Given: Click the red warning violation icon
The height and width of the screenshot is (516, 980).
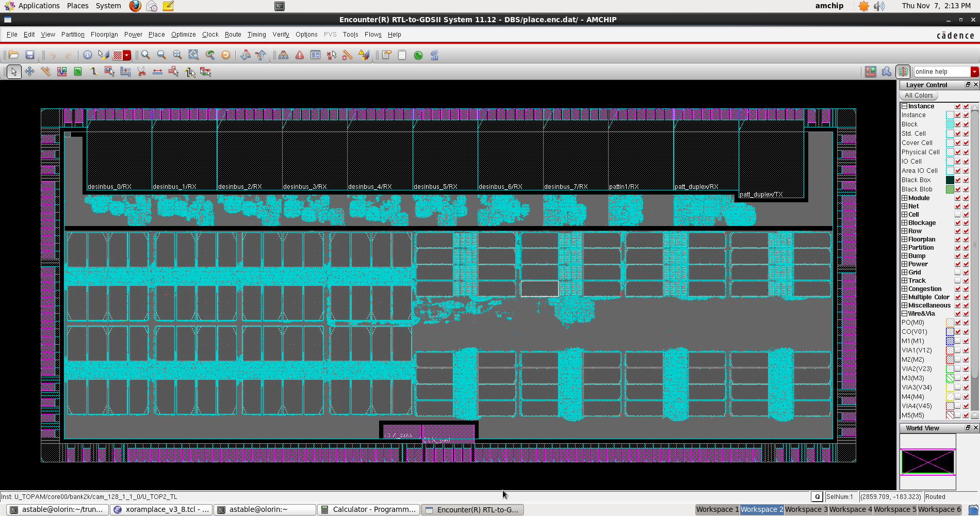Looking at the screenshot, I should pyautogui.click(x=300, y=55).
